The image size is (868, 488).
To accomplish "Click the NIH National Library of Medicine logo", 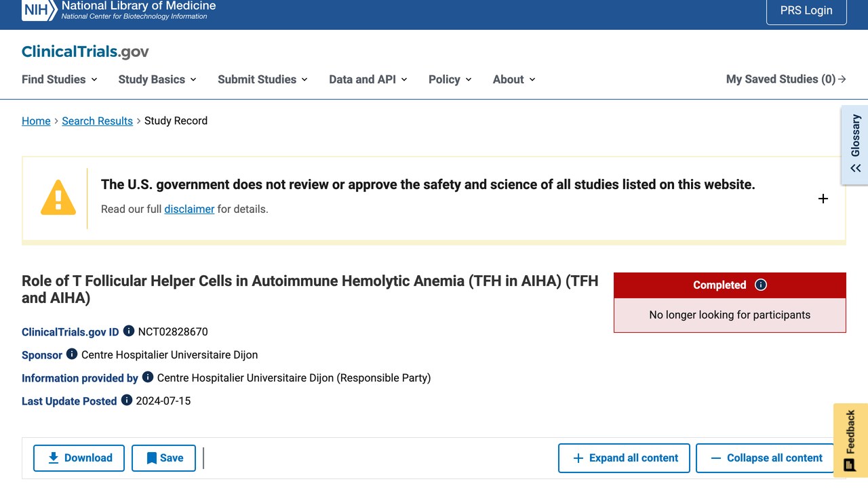I will 119,10.
